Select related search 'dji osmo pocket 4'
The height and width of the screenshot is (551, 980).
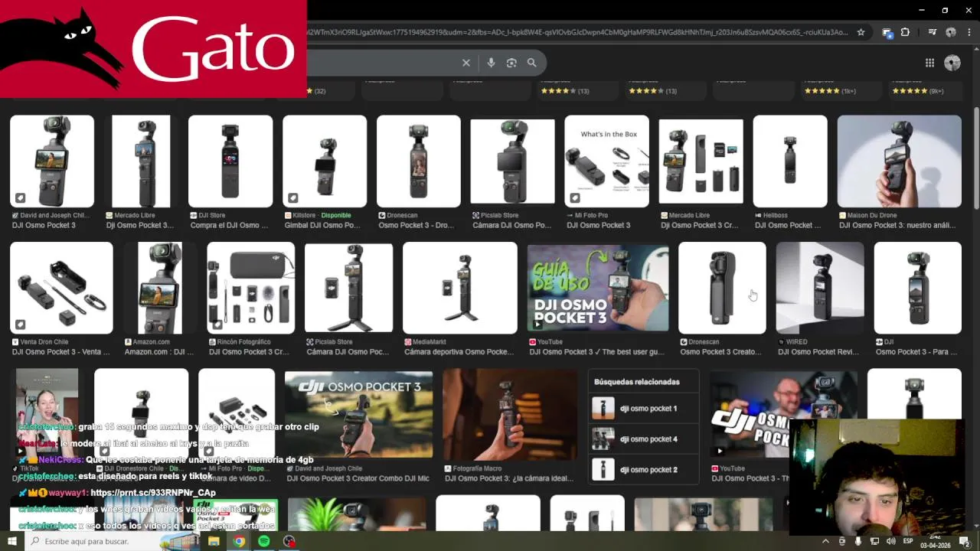643,439
